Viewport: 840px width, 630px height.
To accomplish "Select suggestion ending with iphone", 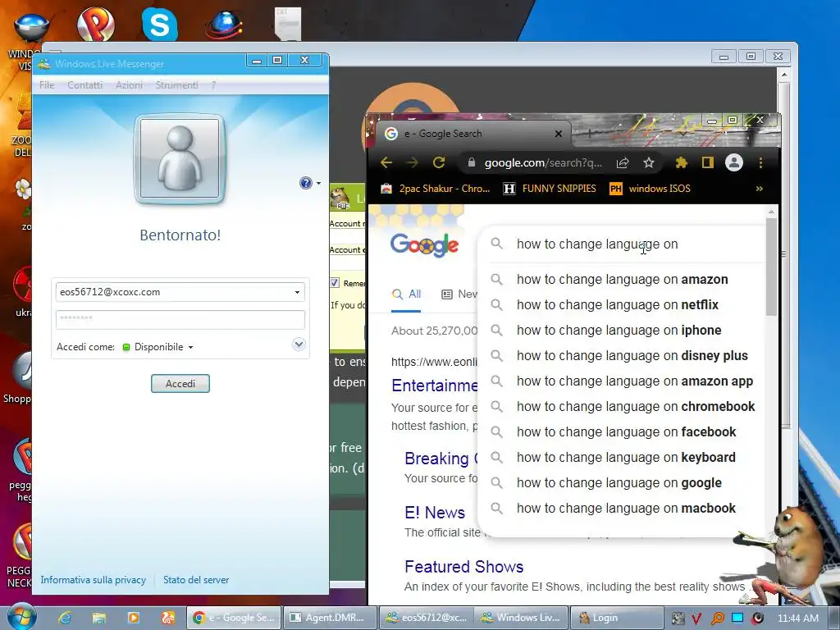I will pos(623,331).
